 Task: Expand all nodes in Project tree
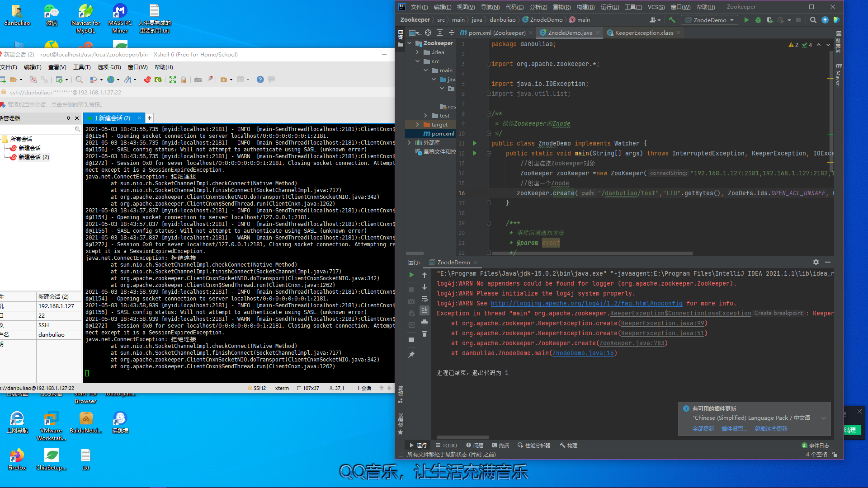pos(439,33)
